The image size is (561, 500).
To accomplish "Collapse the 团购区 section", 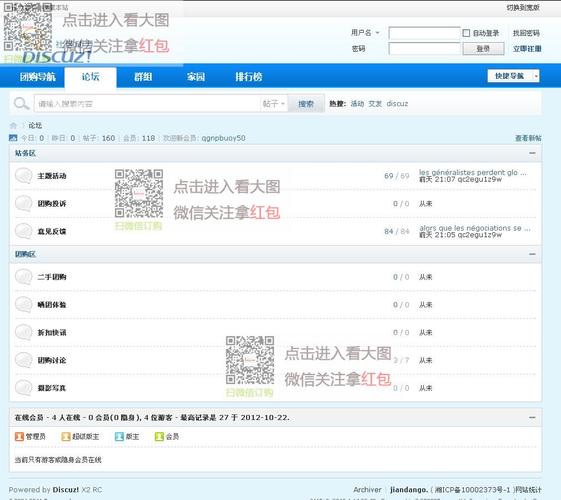I will (x=532, y=254).
